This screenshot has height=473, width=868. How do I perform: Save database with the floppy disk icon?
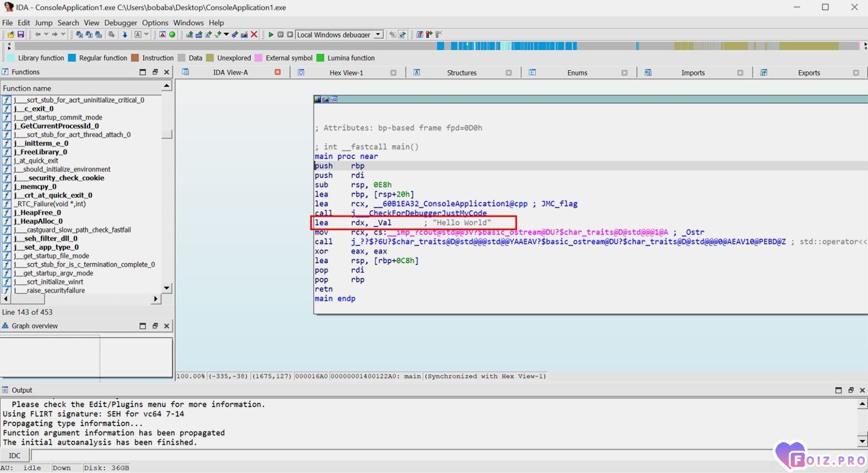point(21,34)
